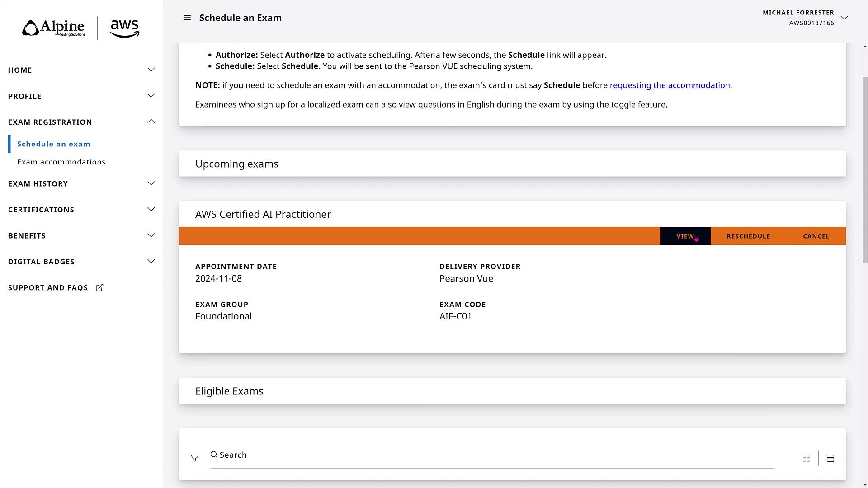Click the Alpine Testing Solutions logo

54,28
